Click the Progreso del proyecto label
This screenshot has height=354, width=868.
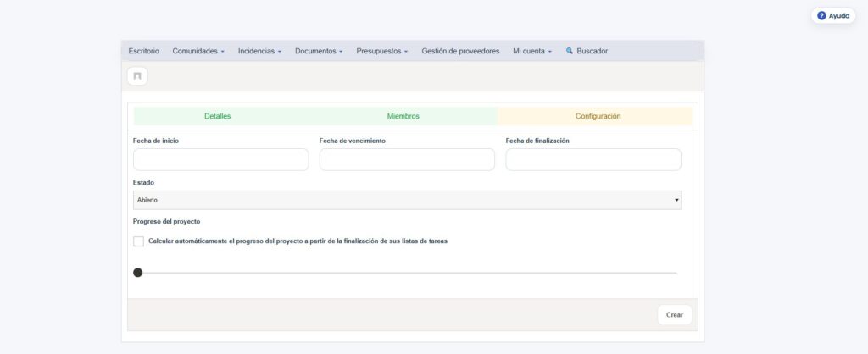tap(167, 221)
